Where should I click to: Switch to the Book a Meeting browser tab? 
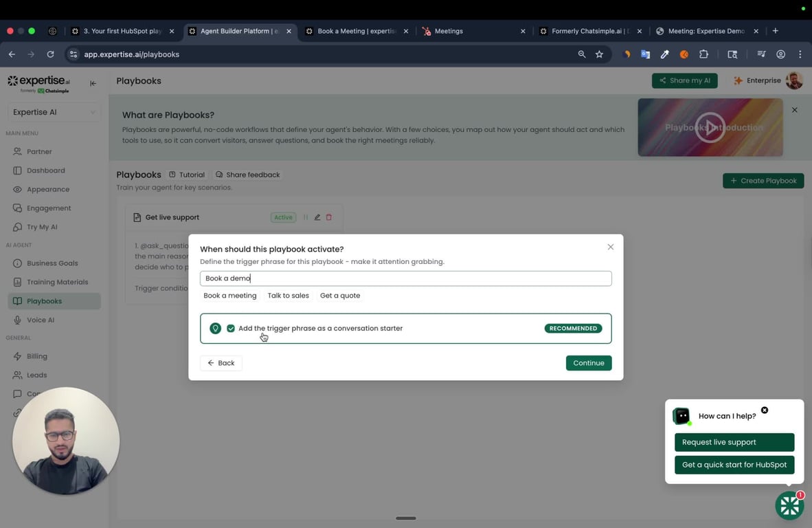coord(357,31)
